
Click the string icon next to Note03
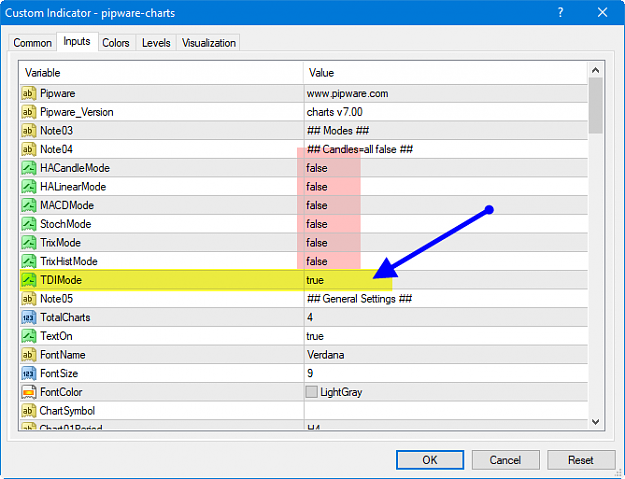click(28, 131)
